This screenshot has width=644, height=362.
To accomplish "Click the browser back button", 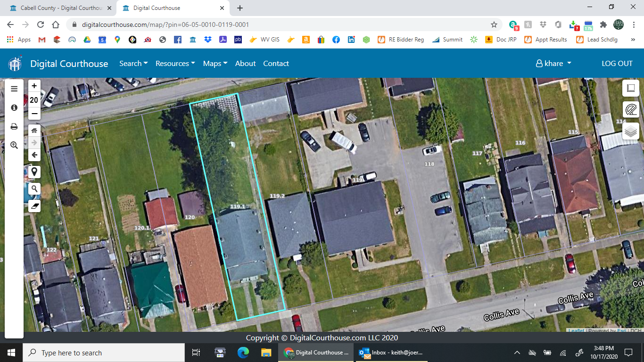I will (x=10, y=25).
